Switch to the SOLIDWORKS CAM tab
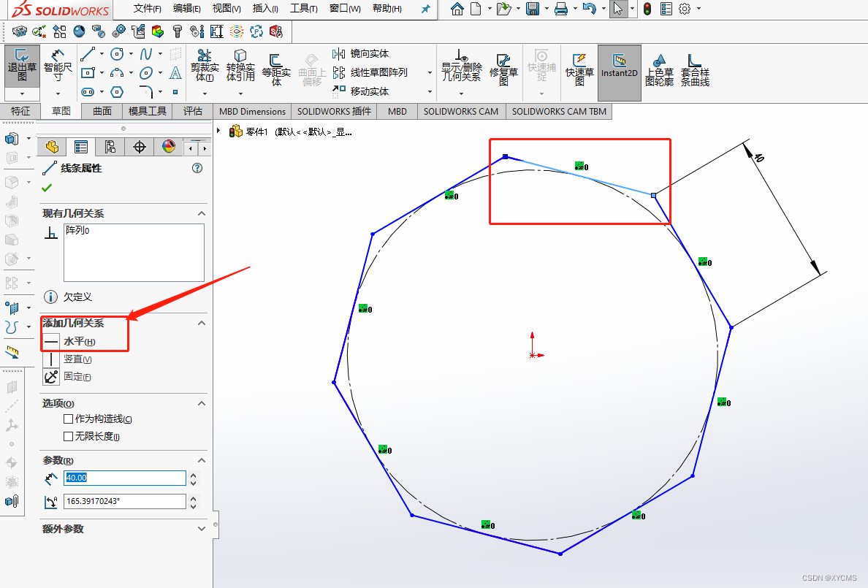Screen dimensions: 868x588 (460, 111)
